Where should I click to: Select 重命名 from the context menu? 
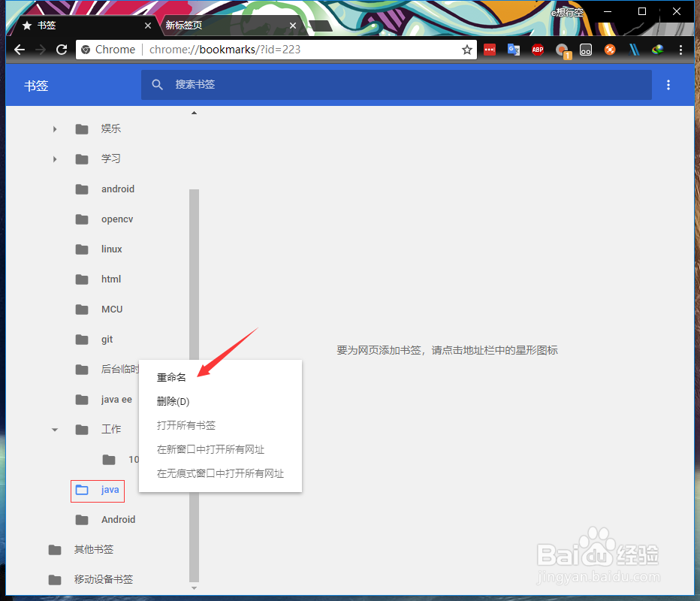(171, 376)
